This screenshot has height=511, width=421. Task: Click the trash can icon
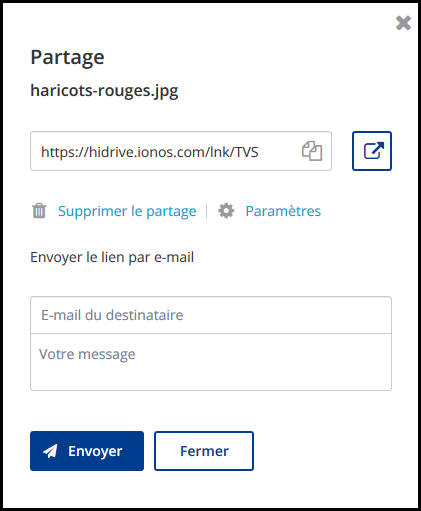tap(39, 210)
